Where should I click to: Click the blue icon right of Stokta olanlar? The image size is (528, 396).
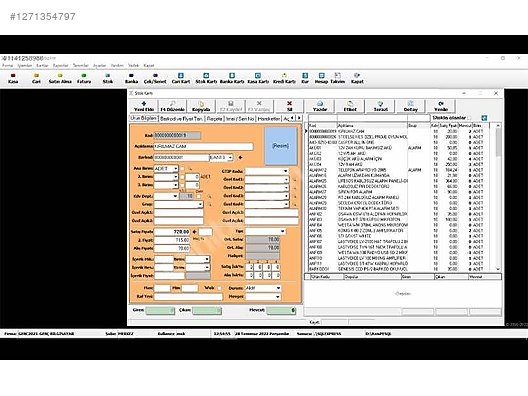pyautogui.click(x=484, y=118)
